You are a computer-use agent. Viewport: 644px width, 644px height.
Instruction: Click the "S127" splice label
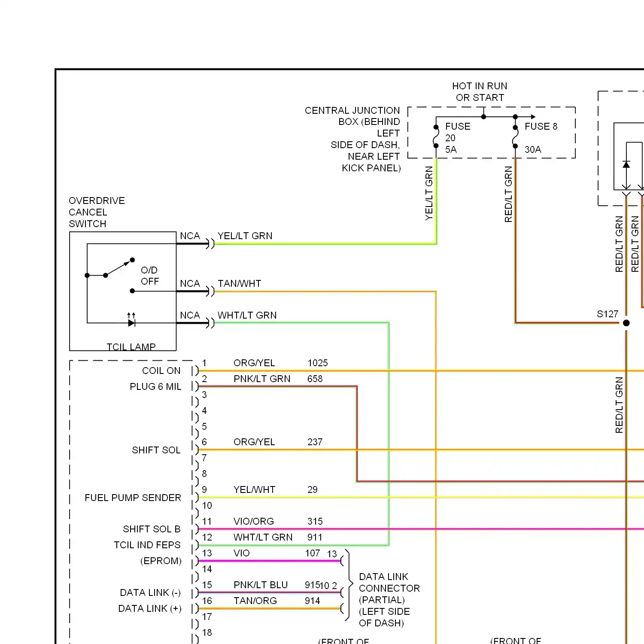click(x=608, y=314)
